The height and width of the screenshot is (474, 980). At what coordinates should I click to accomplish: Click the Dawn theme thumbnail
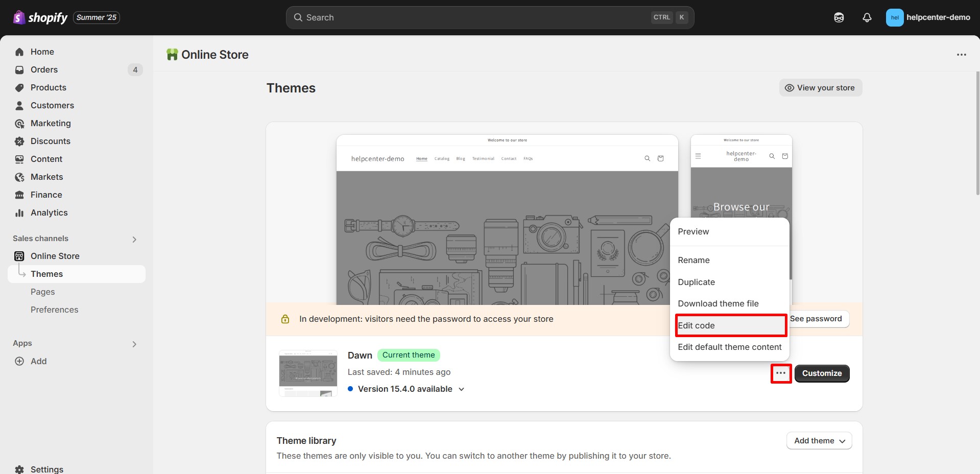coord(307,372)
